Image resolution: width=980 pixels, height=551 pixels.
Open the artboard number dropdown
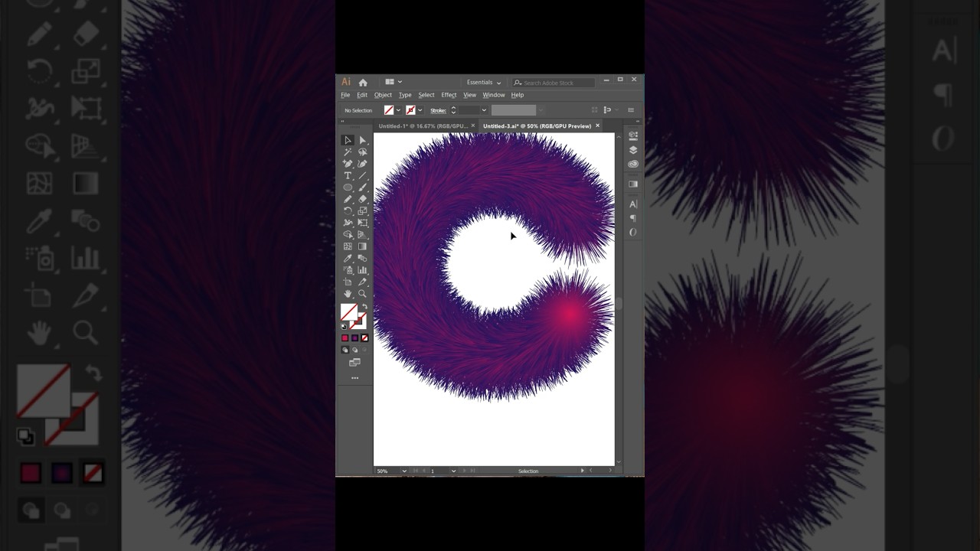tap(454, 471)
